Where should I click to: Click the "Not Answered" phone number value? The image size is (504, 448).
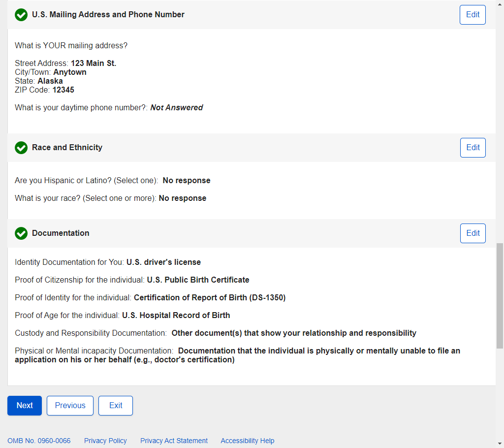tap(177, 108)
